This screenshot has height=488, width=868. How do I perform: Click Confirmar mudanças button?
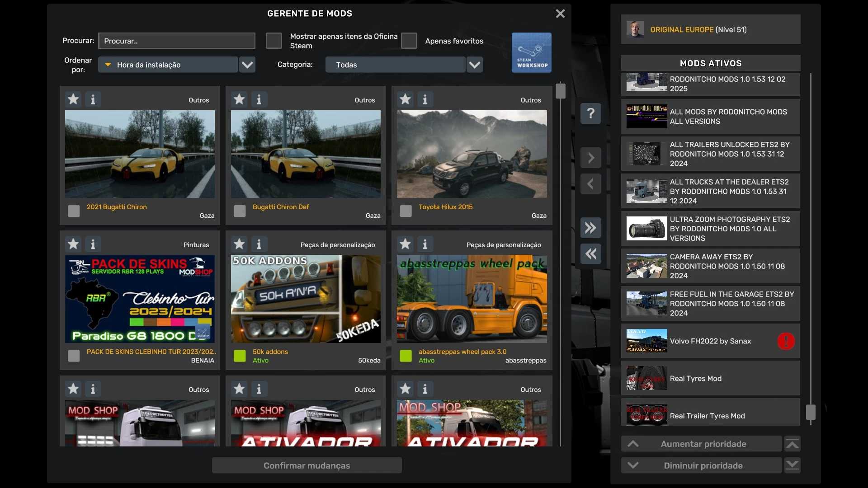coord(307,465)
